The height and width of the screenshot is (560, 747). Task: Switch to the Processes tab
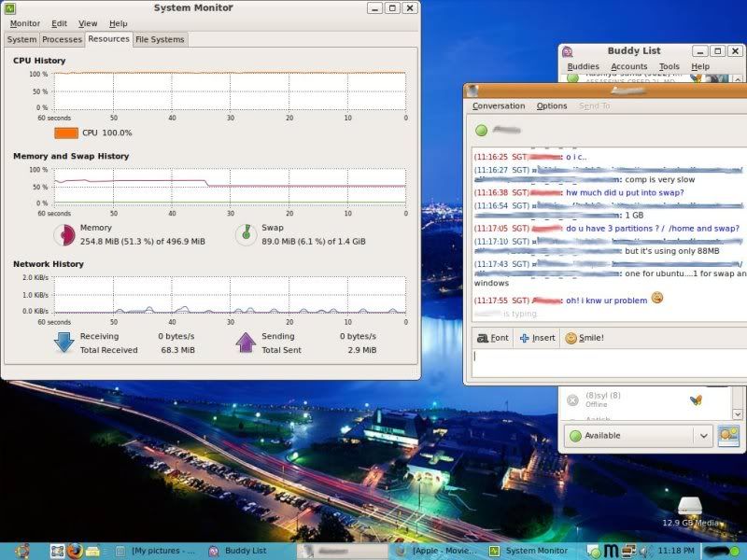[62, 39]
